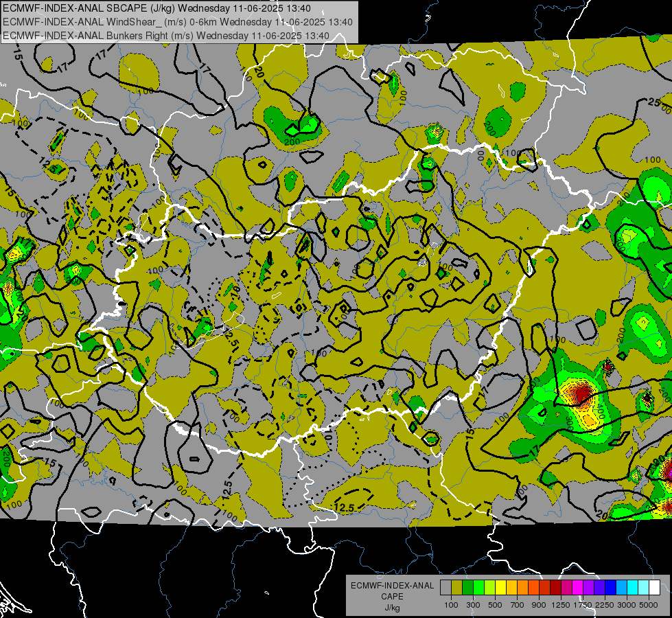The height and width of the screenshot is (618, 672).
Task: Click the Bunkers Right (m/s) title line
Action: click(166, 36)
